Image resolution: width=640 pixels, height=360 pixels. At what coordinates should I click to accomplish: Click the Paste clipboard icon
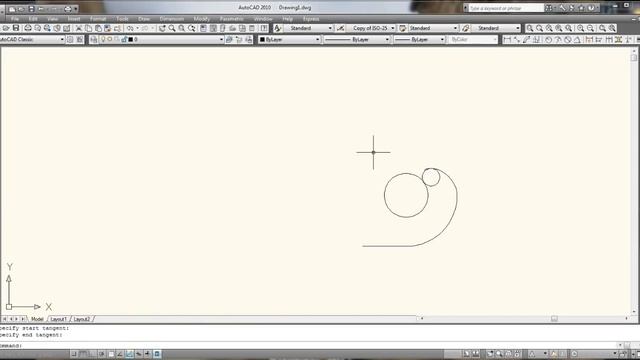pos(98,28)
